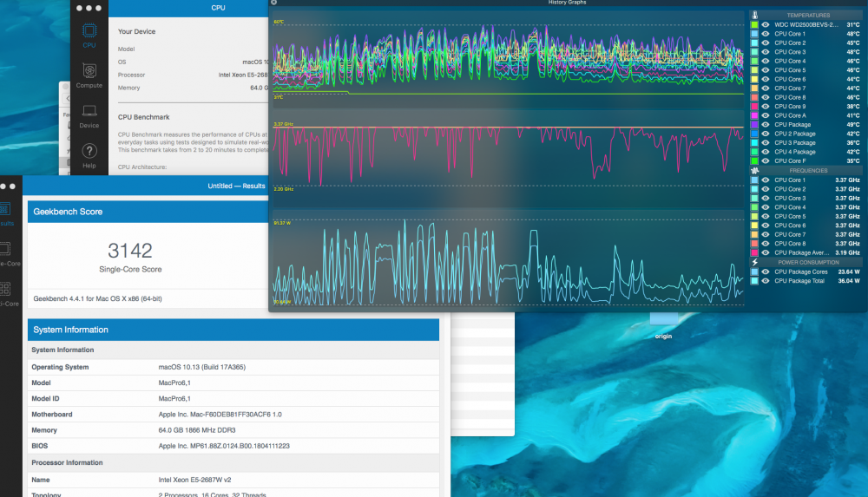
Task: Select the BIOS value MP61.88Z.0124.B00
Action: 224,446
